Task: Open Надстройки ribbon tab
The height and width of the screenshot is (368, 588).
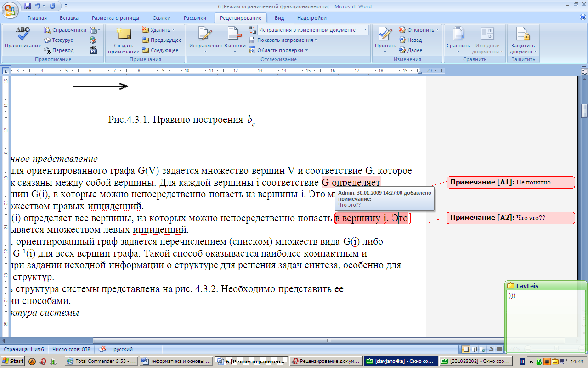Action: pyautogui.click(x=312, y=18)
